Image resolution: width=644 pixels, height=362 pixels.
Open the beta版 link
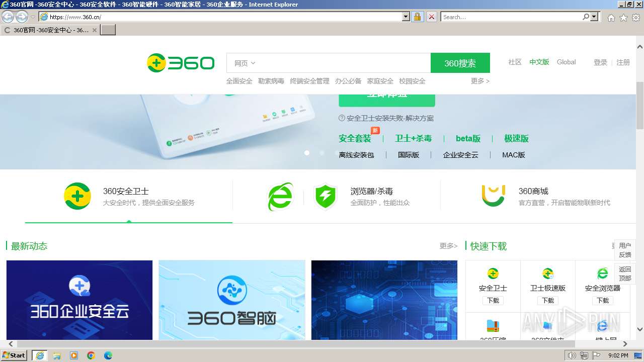tap(468, 138)
